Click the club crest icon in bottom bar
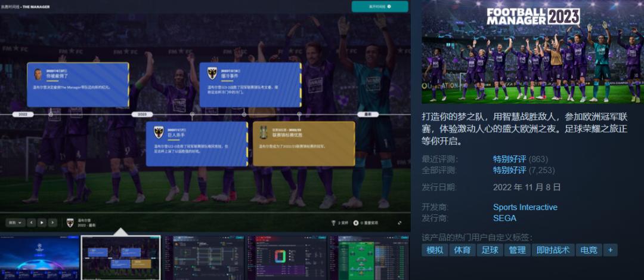Viewport: 644px width, 280px height. pos(70,223)
